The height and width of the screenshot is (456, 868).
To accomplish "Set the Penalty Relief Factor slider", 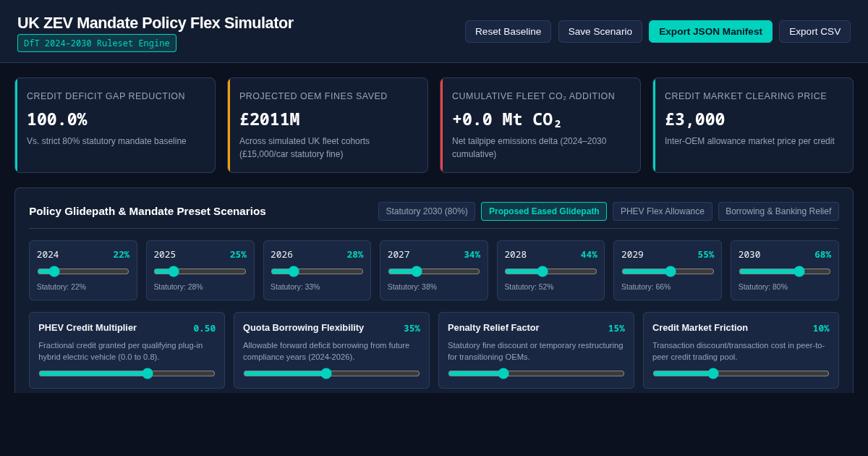I will [x=536, y=373].
